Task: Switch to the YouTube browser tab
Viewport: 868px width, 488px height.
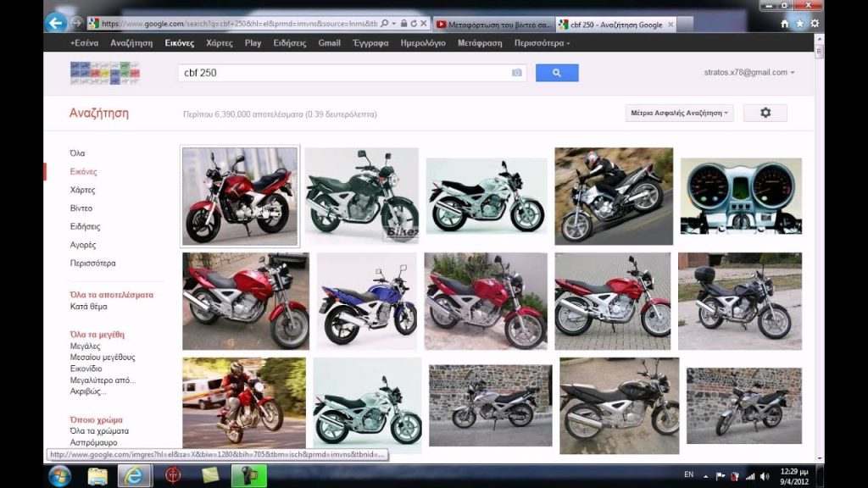Action: click(x=493, y=25)
